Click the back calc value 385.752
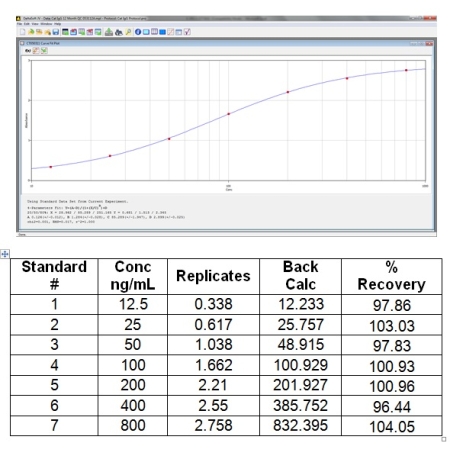This screenshot has height=450, width=450. click(300, 406)
